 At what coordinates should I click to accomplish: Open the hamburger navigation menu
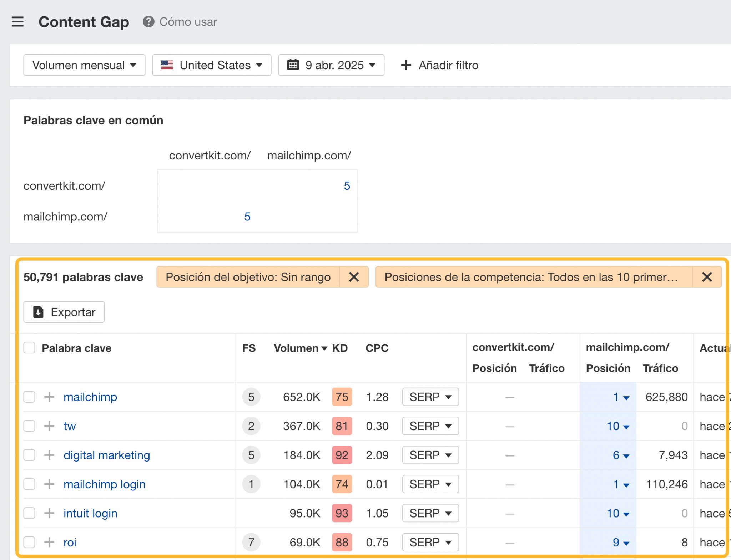17,21
